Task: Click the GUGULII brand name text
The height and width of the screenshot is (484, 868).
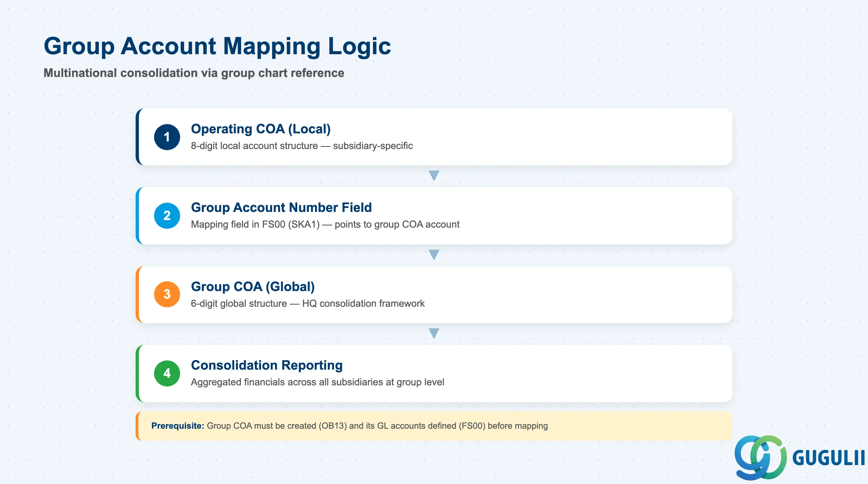Action: coord(828,458)
